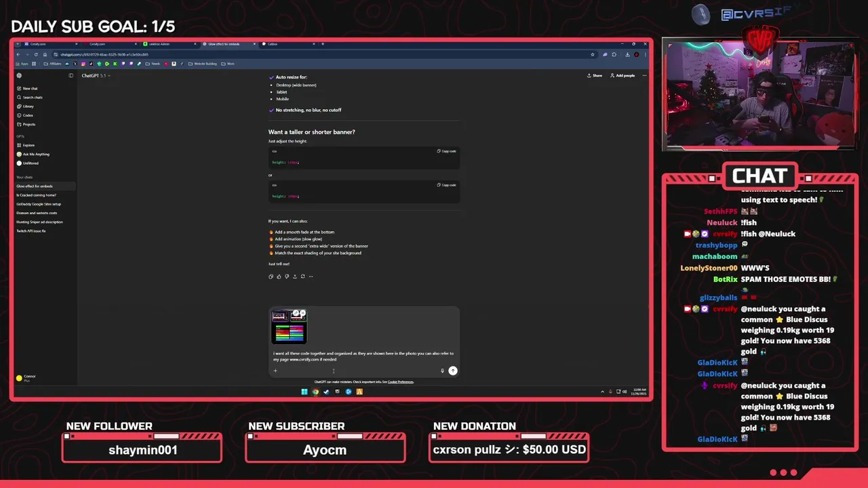Remove the attached image from the prompt
This screenshot has width=868, height=488.
(x=302, y=313)
